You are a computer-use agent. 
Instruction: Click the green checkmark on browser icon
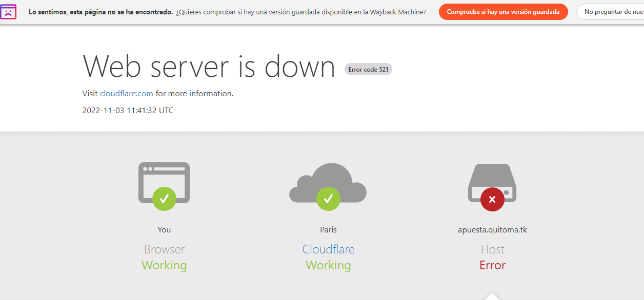(x=164, y=199)
